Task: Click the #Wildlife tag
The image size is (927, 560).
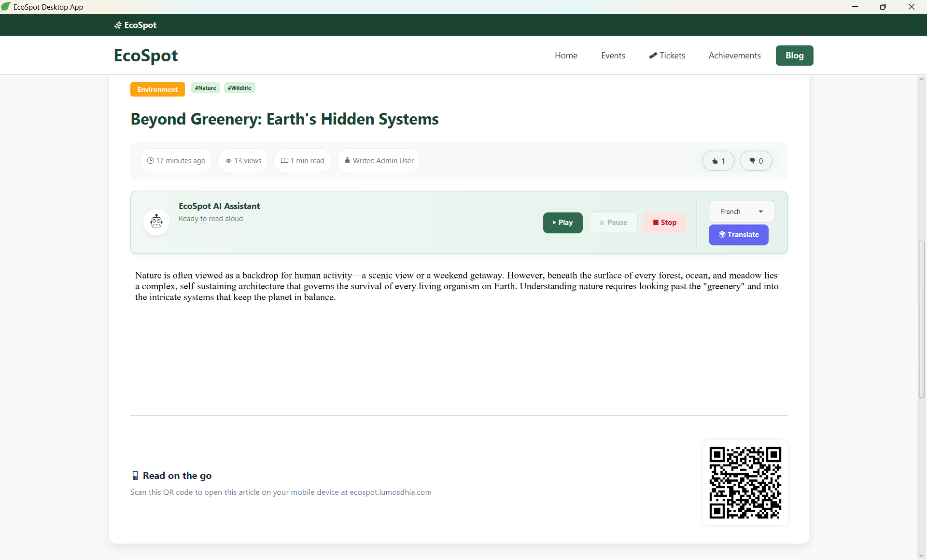Action: click(239, 88)
